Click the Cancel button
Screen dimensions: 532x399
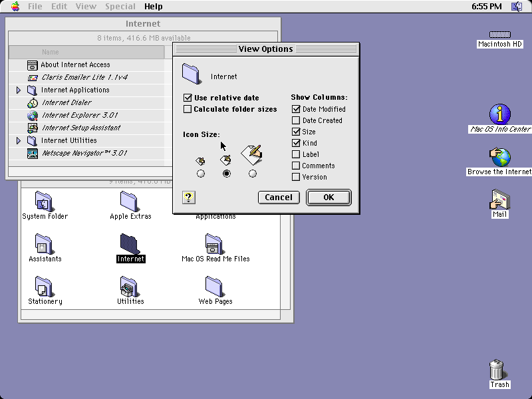279,198
